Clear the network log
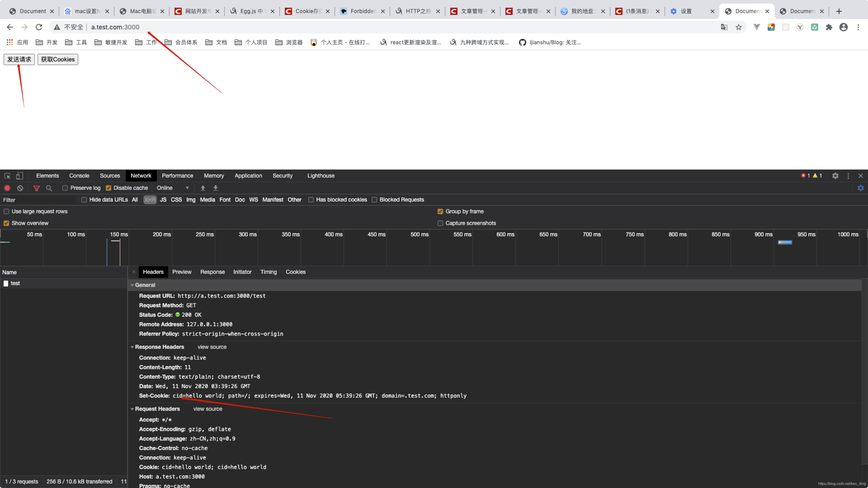The image size is (868, 488). pyautogui.click(x=20, y=188)
